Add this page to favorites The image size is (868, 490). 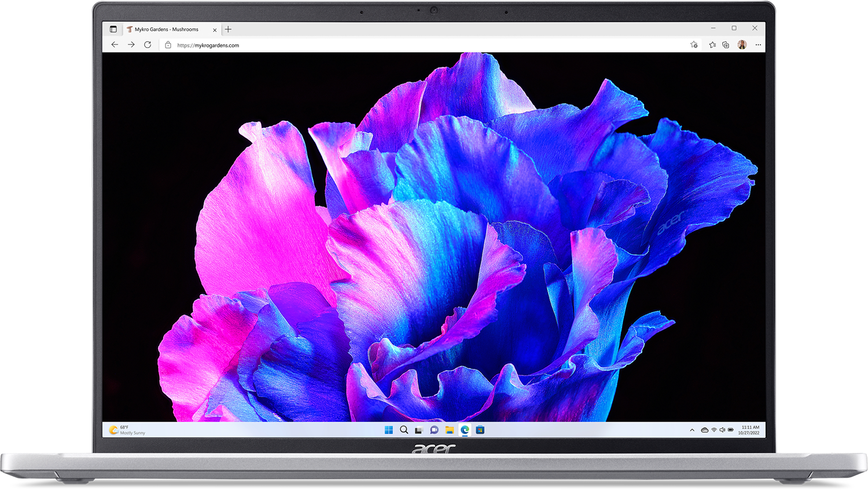(x=694, y=45)
